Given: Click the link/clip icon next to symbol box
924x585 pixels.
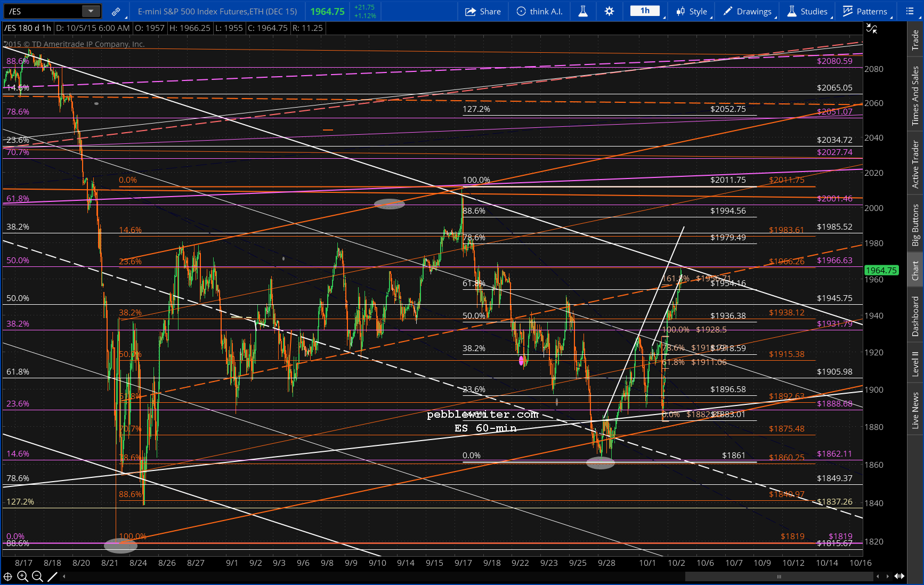Looking at the screenshot, I should 116,11.
